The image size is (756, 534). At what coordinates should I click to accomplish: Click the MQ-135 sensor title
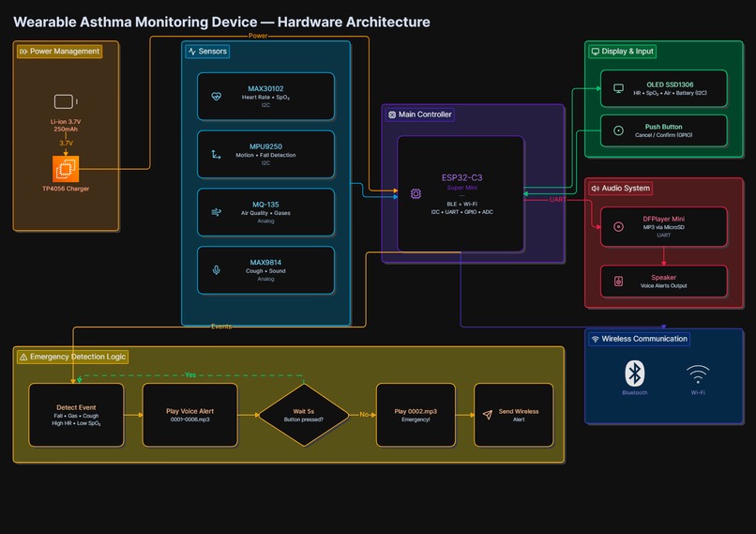[x=265, y=205]
